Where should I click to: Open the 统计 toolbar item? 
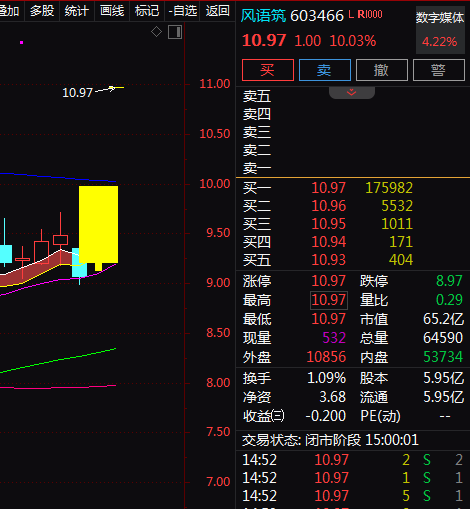point(77,11)
